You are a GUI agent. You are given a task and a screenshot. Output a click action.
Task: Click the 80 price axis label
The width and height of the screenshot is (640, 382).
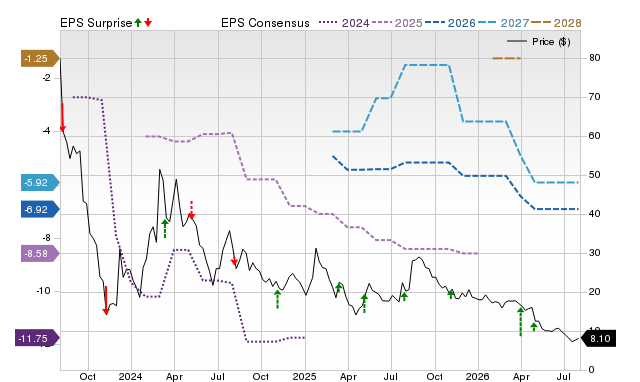[595, 58]
